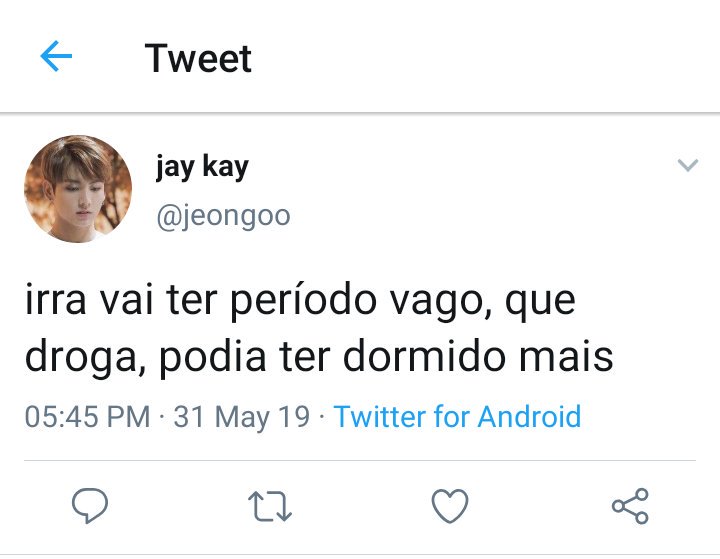The height and width of the screenshot is (559, 720).
Task: Go back using the blue arrow
Action: coord(56,56)
